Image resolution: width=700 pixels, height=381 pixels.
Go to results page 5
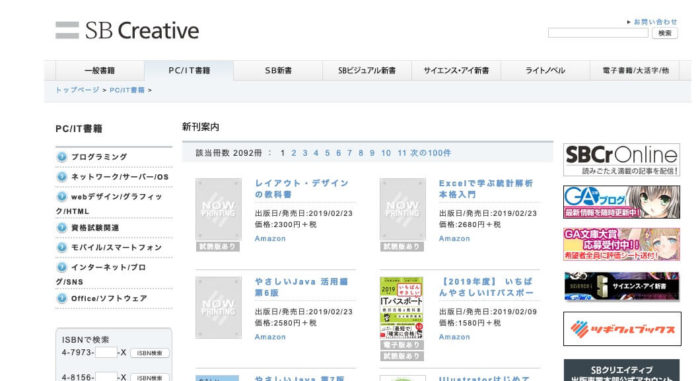coord(327,153)
